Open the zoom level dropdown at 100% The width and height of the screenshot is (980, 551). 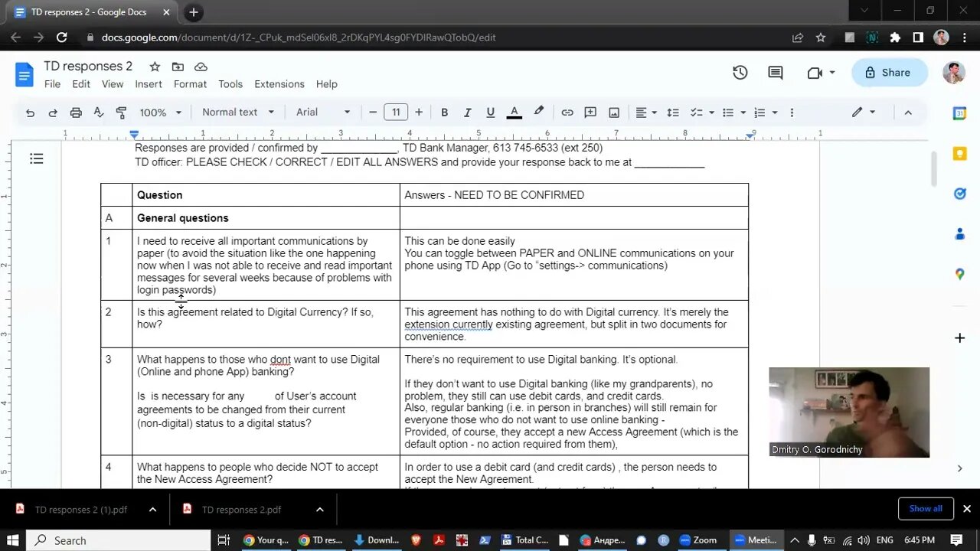click(160, 112)
